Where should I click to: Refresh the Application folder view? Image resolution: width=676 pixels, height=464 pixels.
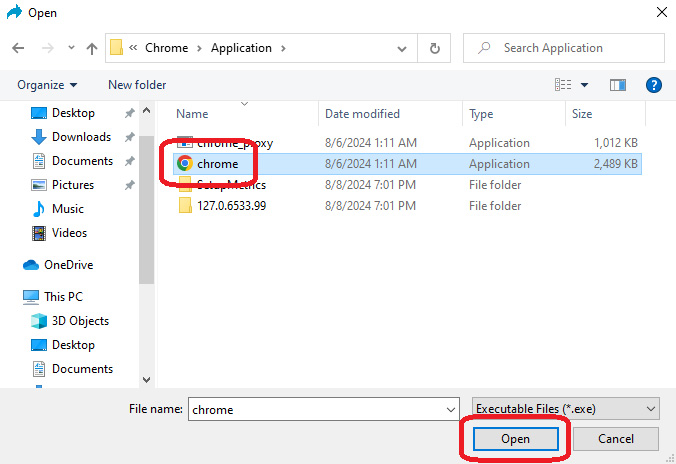(435, 48)
